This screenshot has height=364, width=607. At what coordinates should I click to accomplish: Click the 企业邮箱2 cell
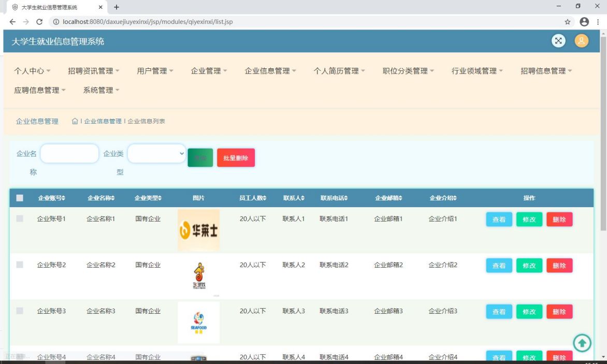point(388,265)
